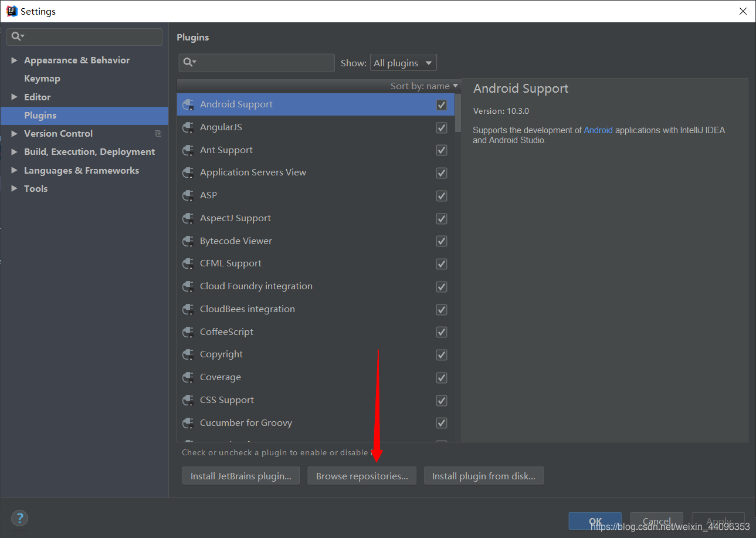Toggle the Cloud Foundry integration checkbox
Viewport: 756px width, 538px height.
(x=442, y=287)
